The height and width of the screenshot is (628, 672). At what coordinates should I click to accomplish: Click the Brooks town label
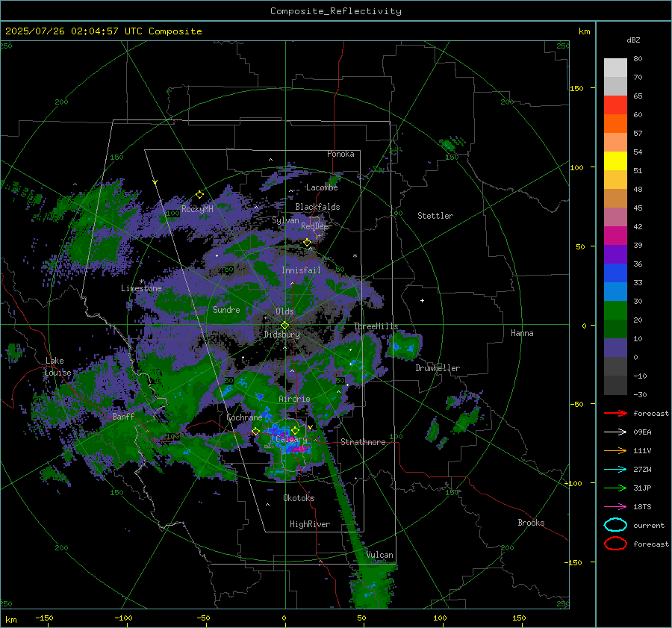(x=531, y=523)
